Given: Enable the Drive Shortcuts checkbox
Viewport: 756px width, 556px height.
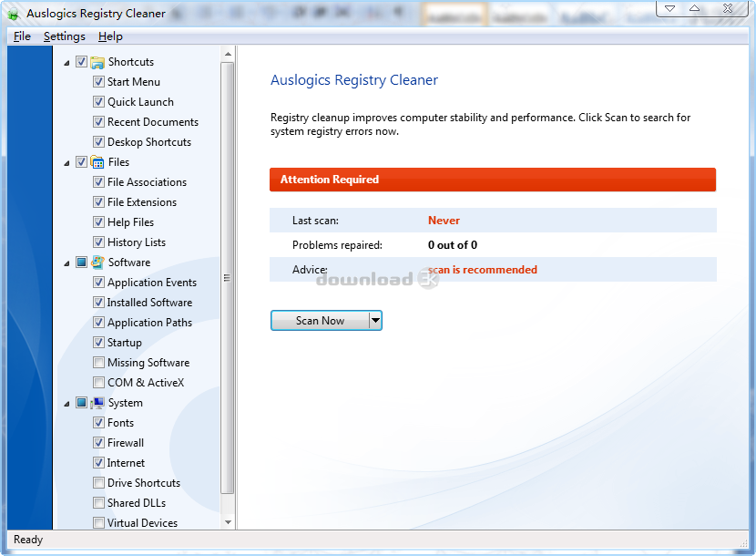Looking at the screenshot, I should click(98, 483).
